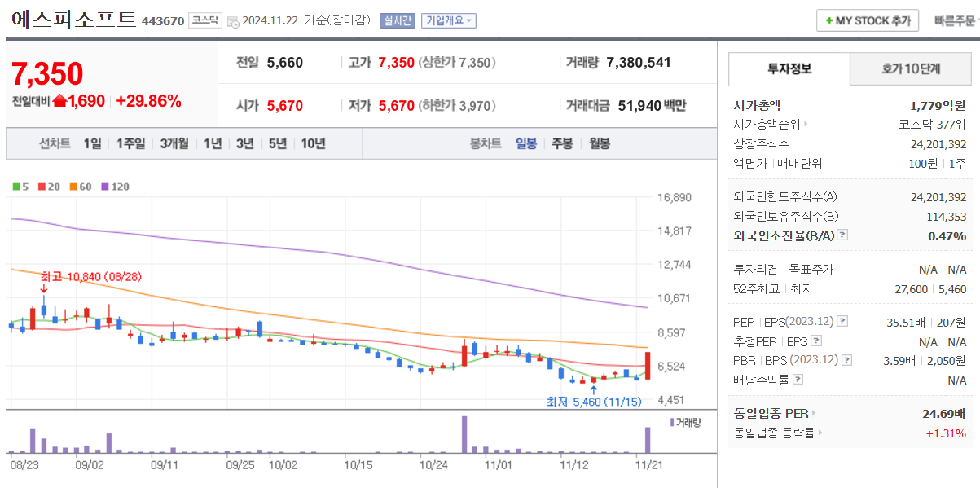
Task: Select the 1년 line chart period
Action: point(213,143)
